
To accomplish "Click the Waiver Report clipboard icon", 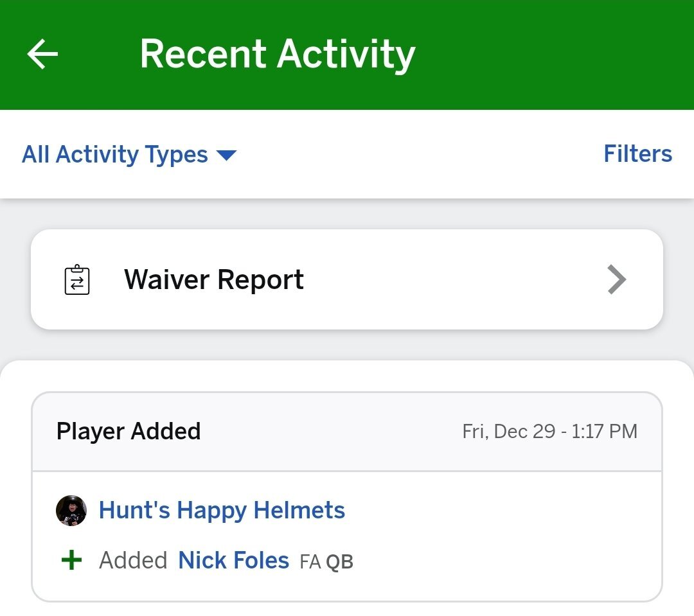I will (x=77, y=279).
